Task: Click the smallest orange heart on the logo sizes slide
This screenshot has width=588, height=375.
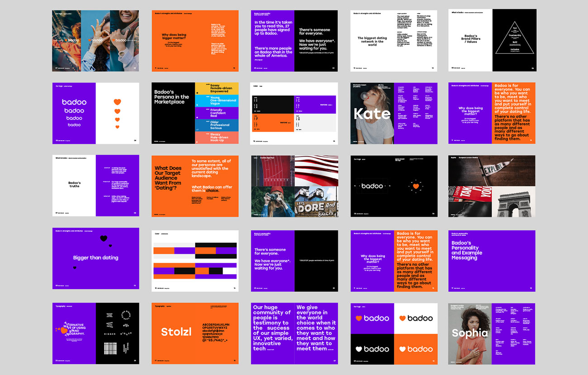Action: (117, 127)
